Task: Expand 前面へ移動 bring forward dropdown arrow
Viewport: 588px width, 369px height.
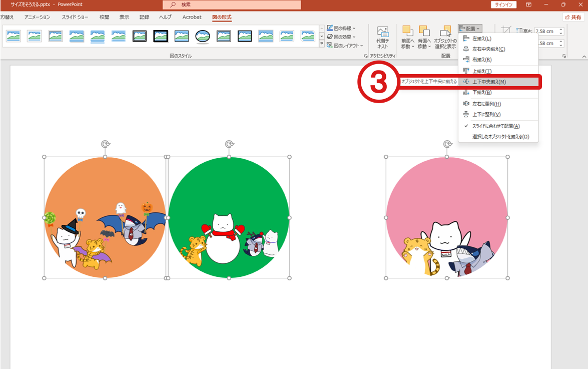Action: tap(413, 47)
